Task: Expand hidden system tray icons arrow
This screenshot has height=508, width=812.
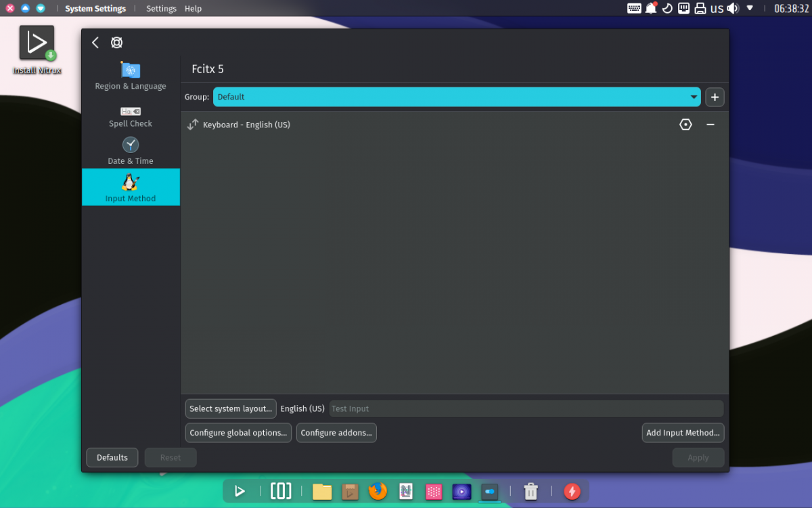Action: tap(750, 8)
